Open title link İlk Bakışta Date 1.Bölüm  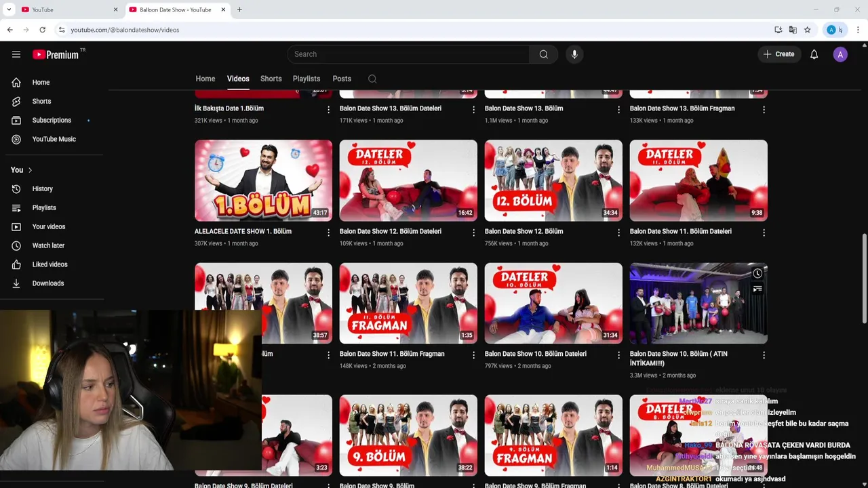click(x=229, y=108)
